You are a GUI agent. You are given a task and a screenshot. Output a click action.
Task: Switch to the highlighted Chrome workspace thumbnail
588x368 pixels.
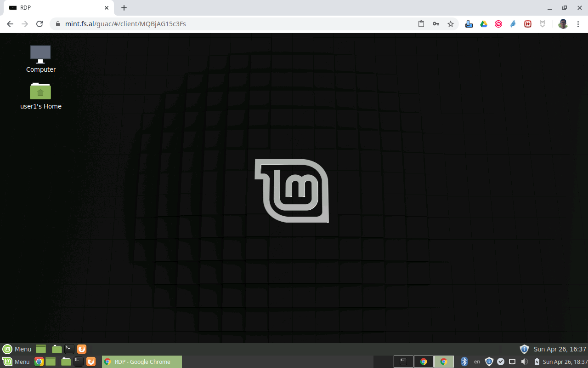(444, 362)
